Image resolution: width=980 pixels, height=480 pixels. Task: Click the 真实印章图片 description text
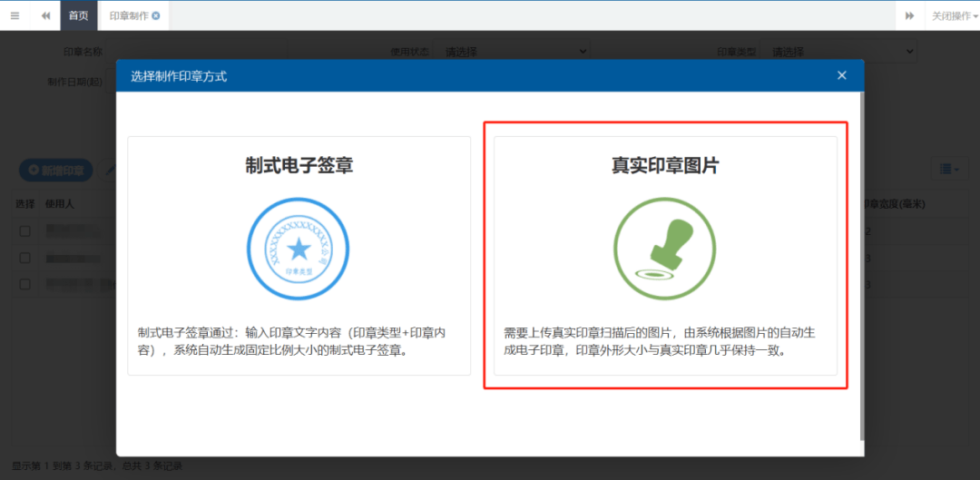[660, 342]
